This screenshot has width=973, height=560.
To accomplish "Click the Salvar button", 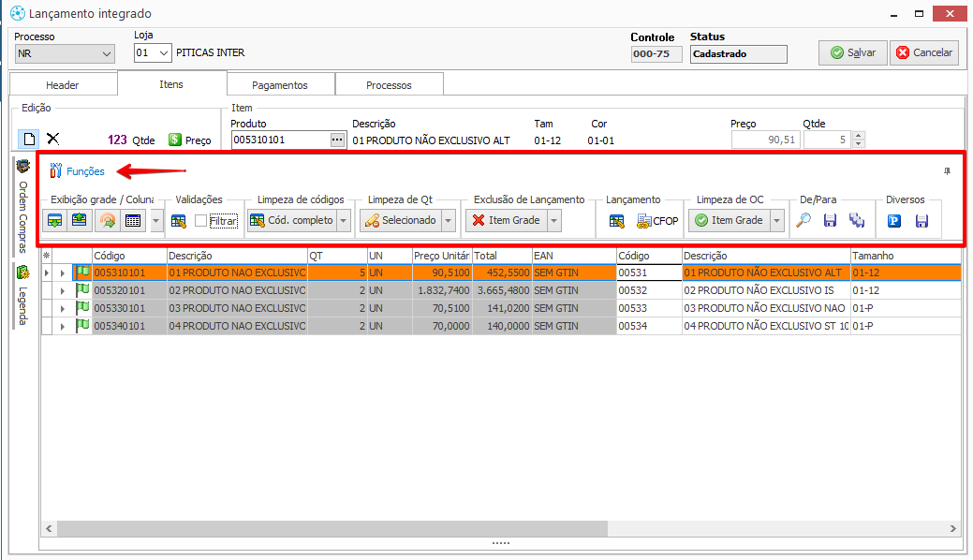I will tap(852, 52).
